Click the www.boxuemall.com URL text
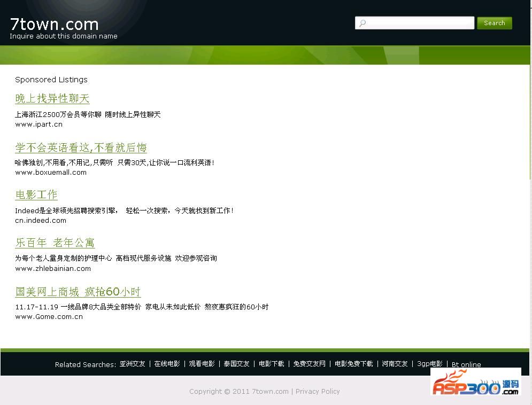Screen dimensions: 532x405 tap(51, 173)
